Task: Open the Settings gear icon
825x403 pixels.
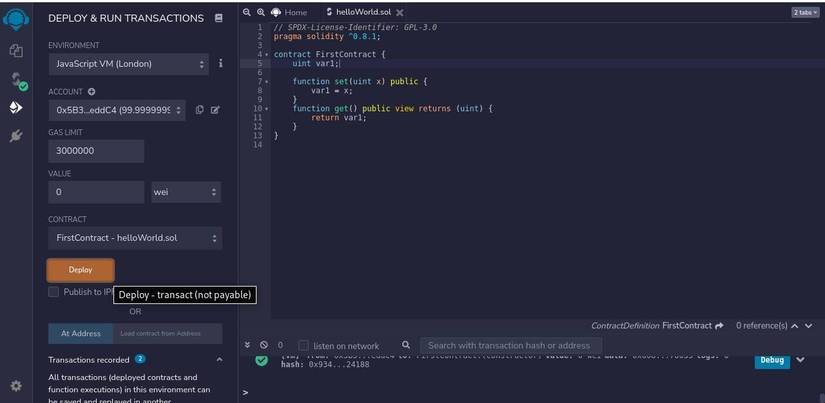Action: coord(16,386)
